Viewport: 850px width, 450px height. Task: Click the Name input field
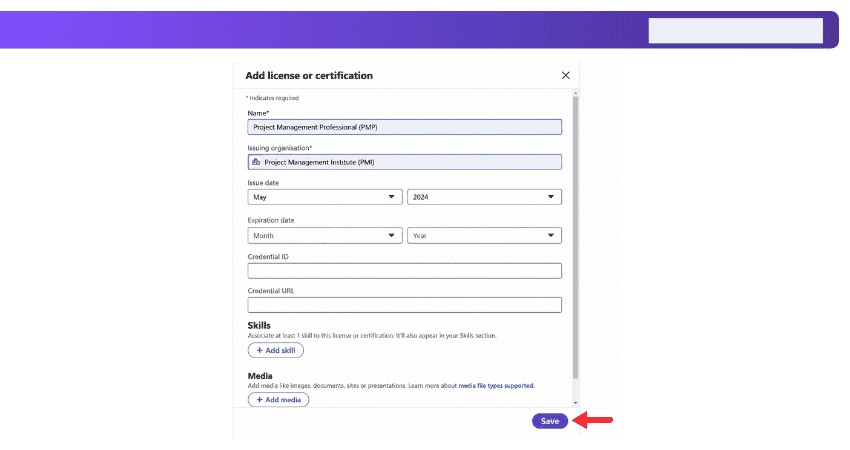coord(404,127)
